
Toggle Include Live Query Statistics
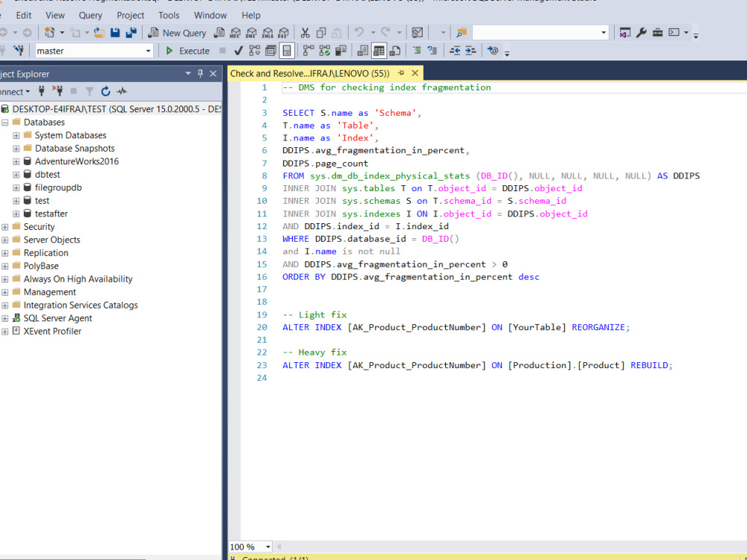click(324, 51)
